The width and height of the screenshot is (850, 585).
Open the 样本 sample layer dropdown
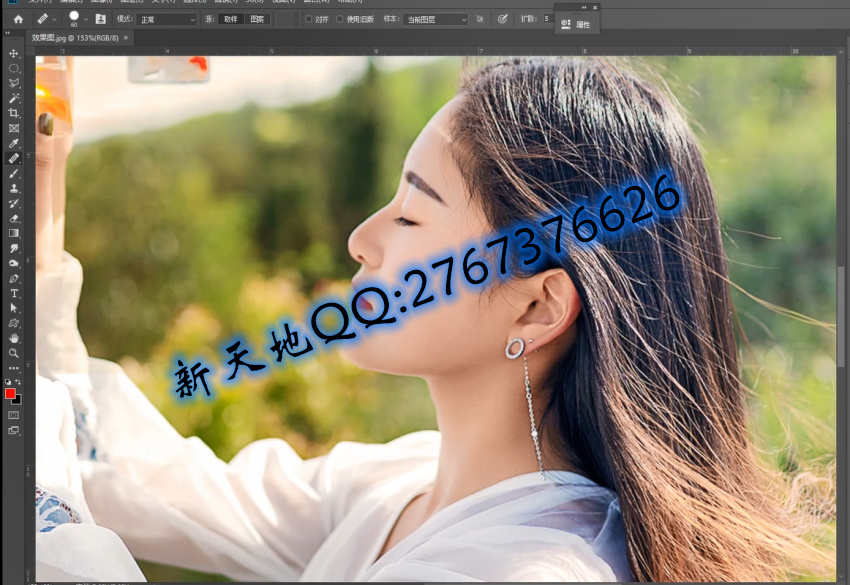click(436, 19)
